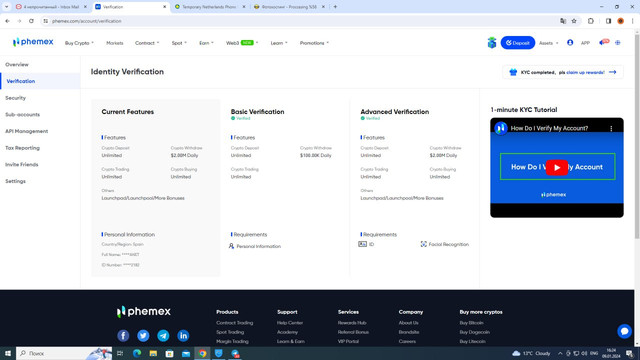Follow the claim up rewards link

click(585, 72)
